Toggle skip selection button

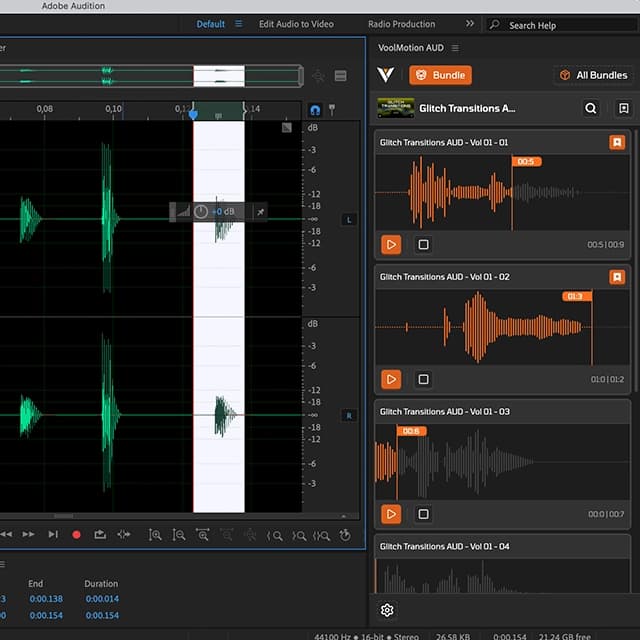(x=124, y=534)
